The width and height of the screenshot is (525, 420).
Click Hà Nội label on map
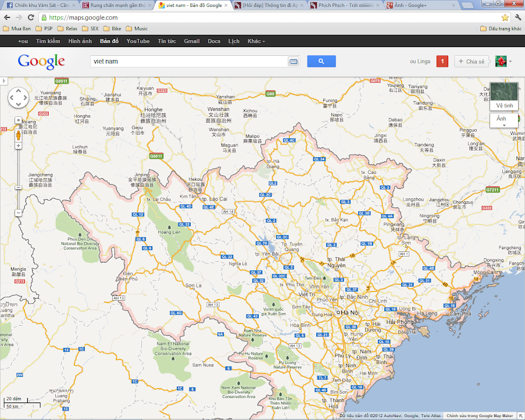pos(349,312)
